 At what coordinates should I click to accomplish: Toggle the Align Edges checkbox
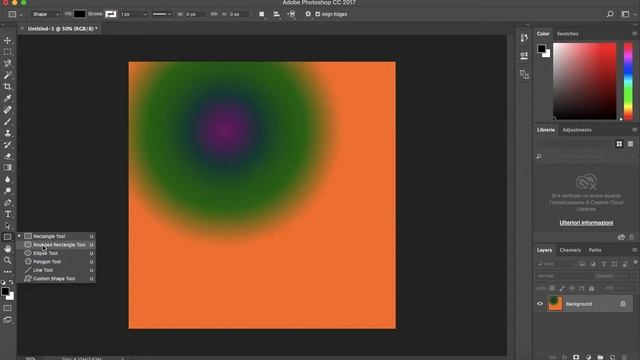(318, 14)
